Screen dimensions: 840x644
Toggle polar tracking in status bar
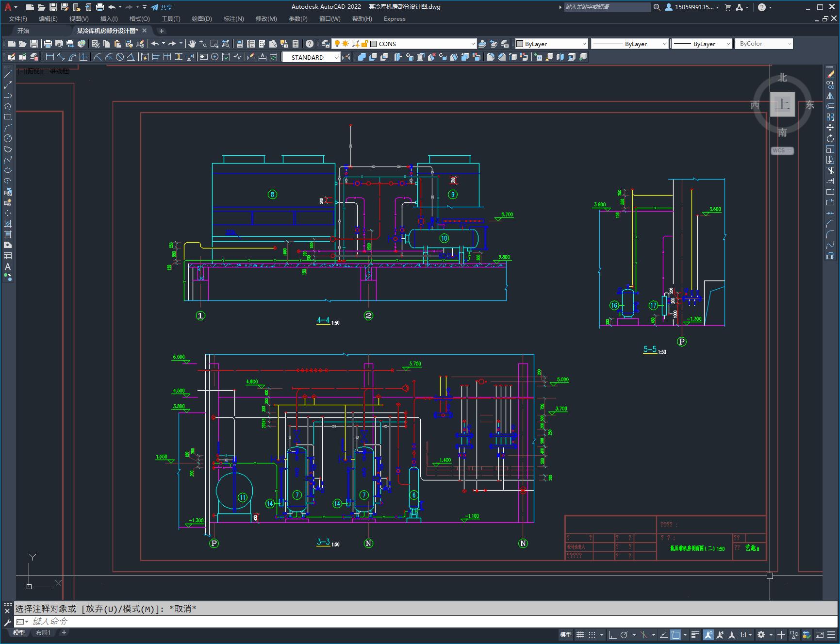click(625, 634)
